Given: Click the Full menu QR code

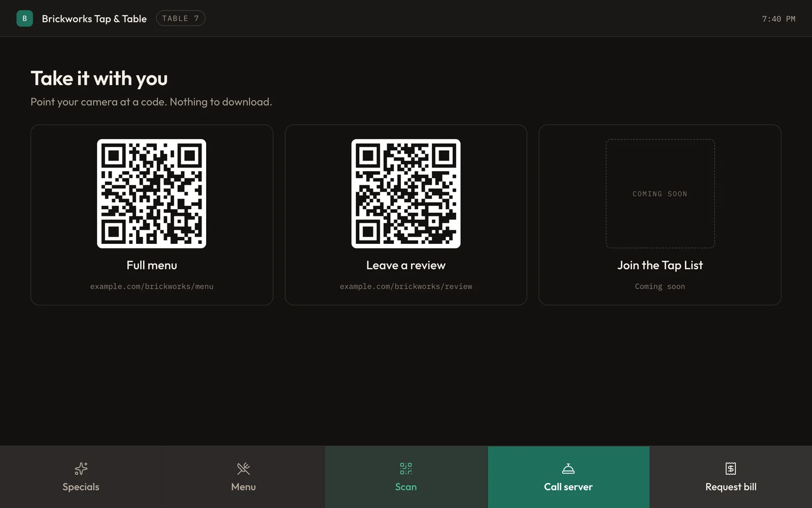Looking at the screenshot, I should tap(152, 194).
